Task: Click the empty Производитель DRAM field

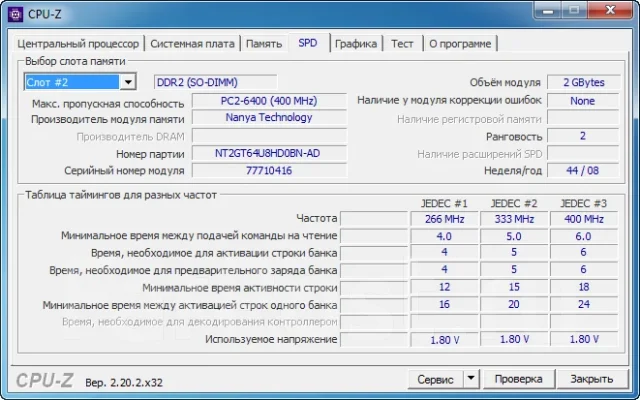Action: click(x=269, y=136)
